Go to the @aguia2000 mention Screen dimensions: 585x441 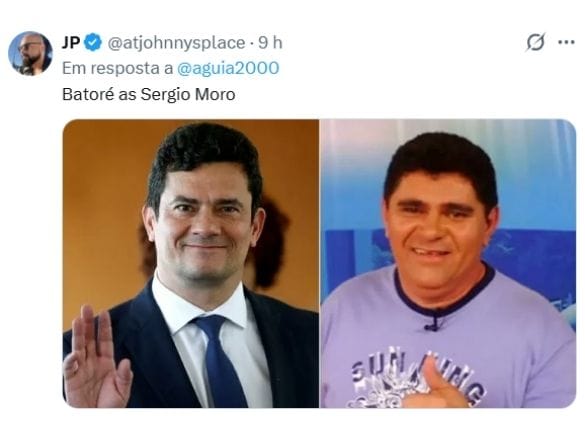pos(228,68)
